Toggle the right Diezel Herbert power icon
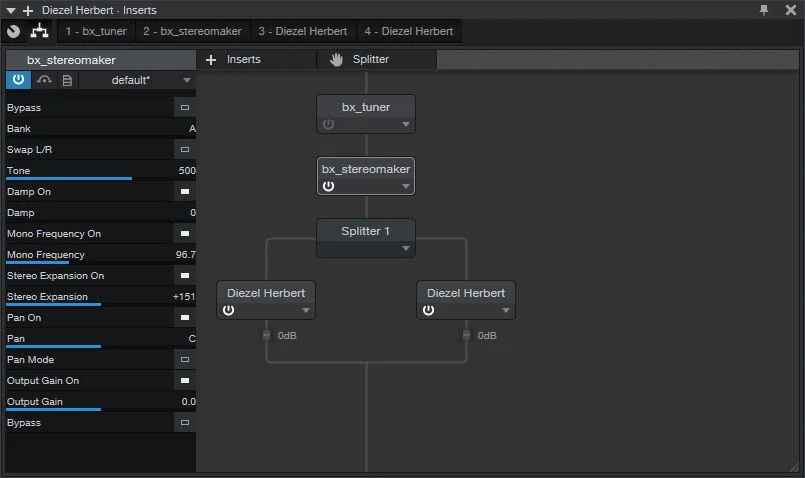The width and height of the screenshot is (805, 478). pos(429,311)
